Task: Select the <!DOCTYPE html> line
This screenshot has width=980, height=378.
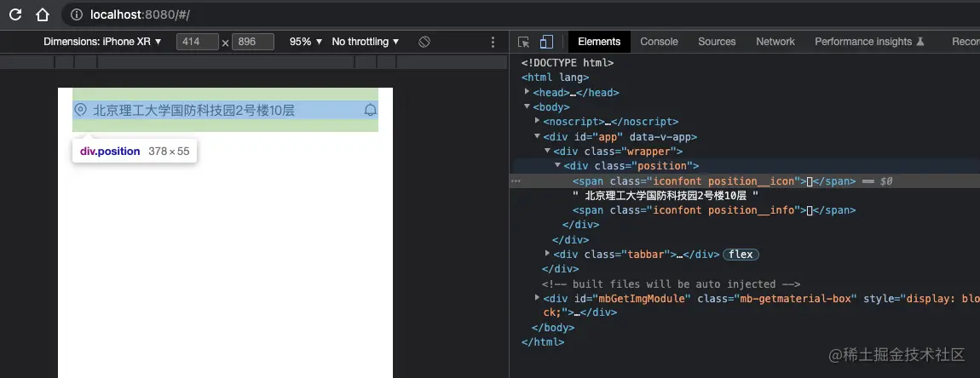Action: point(568,62)
